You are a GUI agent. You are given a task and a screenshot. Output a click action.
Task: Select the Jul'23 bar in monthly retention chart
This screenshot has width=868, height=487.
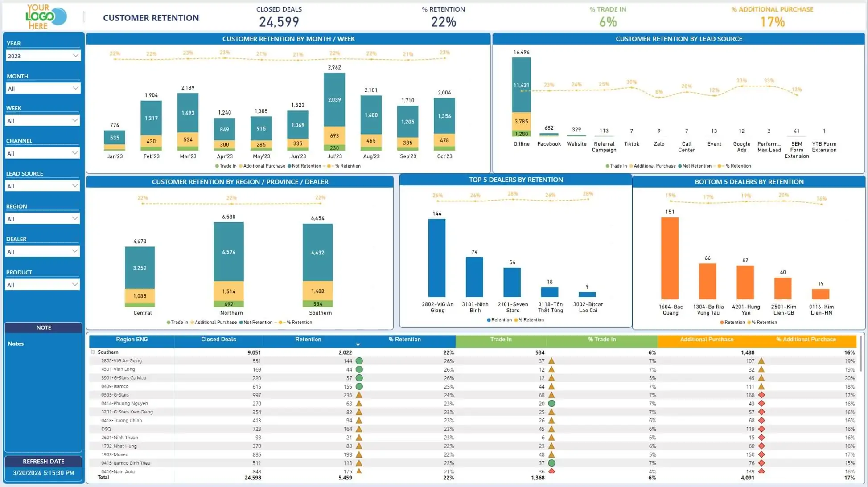click(334, 111)
